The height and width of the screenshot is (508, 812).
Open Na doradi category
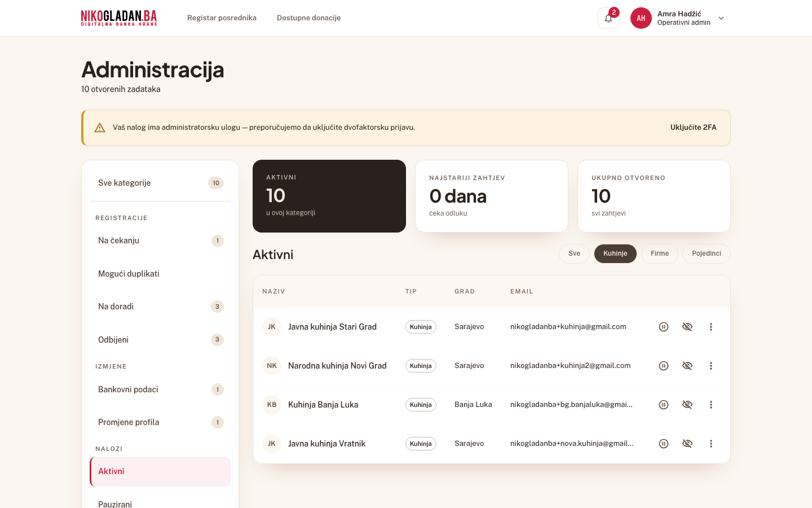coord(160,306)
